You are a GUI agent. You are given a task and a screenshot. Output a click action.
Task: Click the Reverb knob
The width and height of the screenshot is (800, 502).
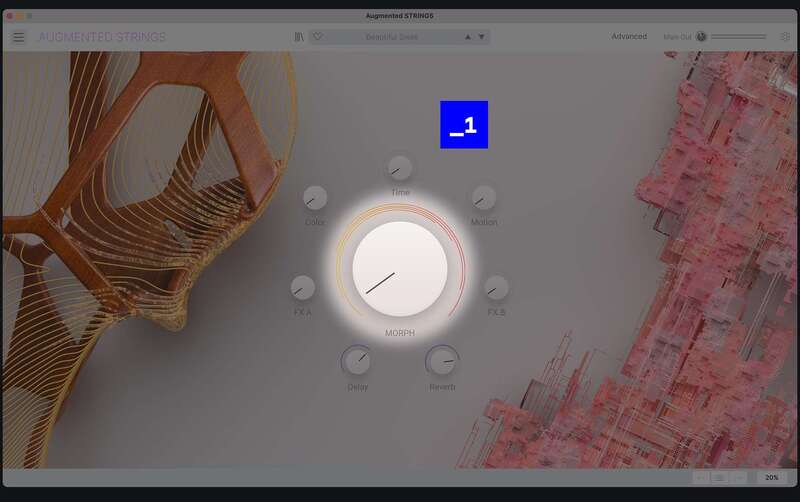click(442, 361)
